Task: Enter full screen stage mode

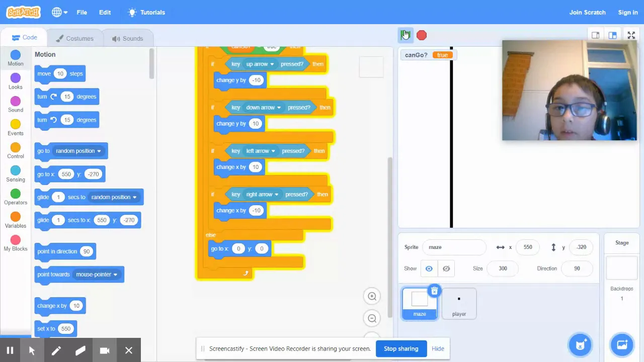Action: pos(631,35)
